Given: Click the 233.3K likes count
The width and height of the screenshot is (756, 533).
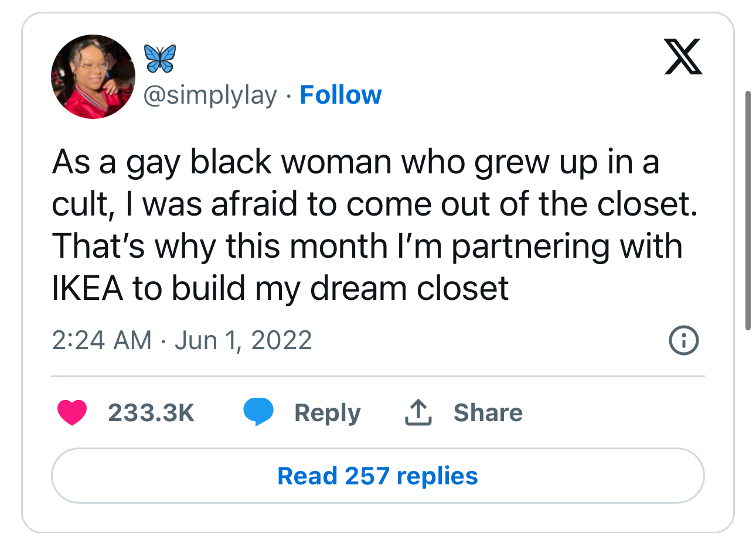Looking at the screenshot, I should tap(151, 413).
